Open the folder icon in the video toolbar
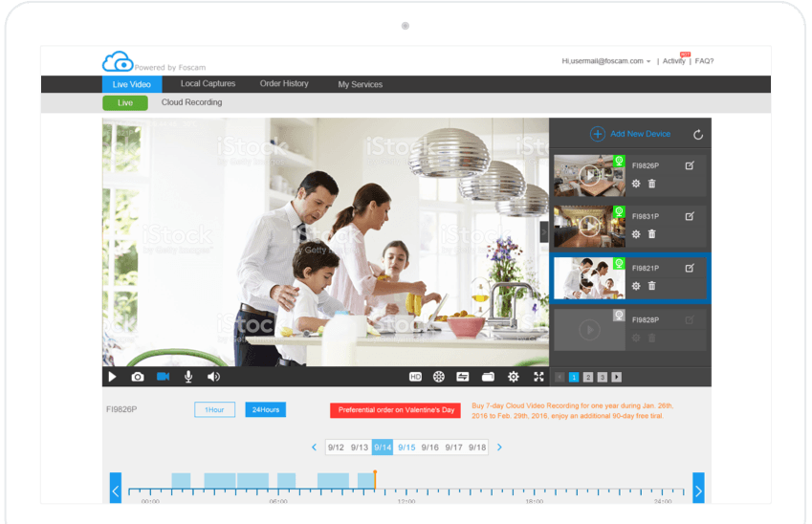This screenshot has height=524, width=812. tap(488, 377)
